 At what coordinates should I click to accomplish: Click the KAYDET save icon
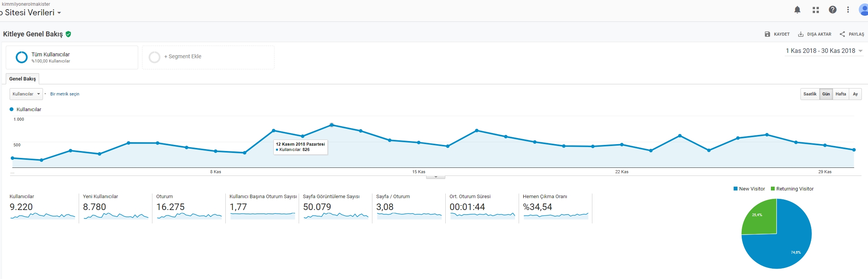click(x=767, y=34)
